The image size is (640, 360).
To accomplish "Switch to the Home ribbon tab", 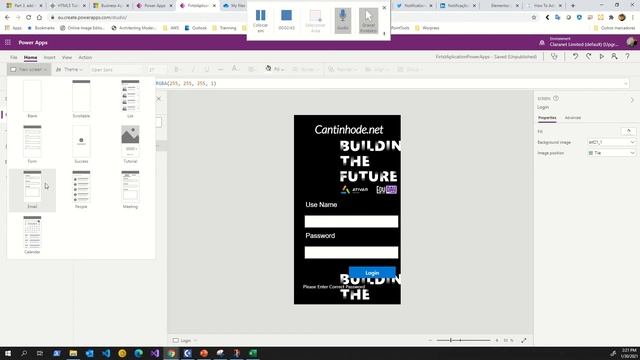I will pos(30,58).
